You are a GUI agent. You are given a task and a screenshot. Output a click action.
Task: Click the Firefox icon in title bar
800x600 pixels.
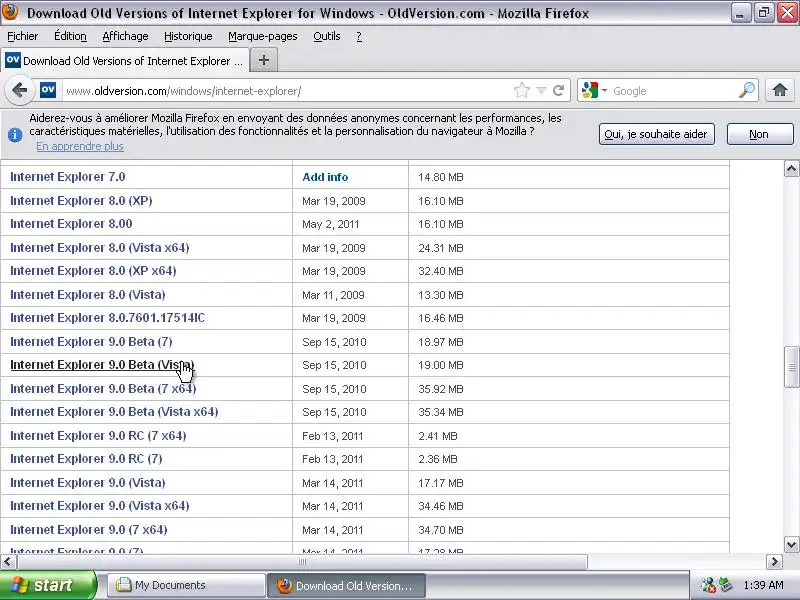coord(10,11)
